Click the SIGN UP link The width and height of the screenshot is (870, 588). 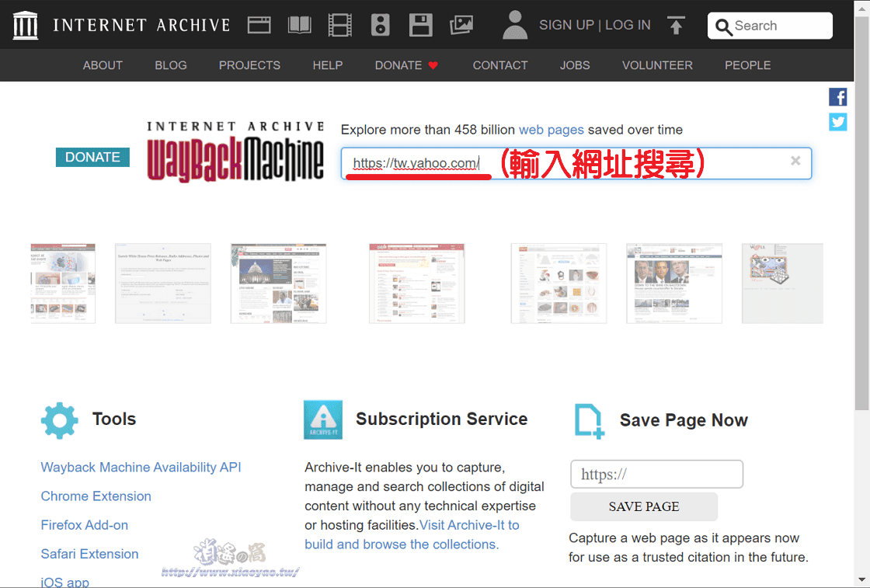click(566, 25)
